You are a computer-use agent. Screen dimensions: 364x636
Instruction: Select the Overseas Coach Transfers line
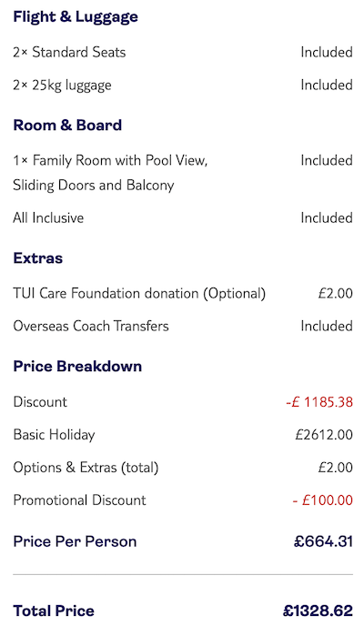point(91,326)
